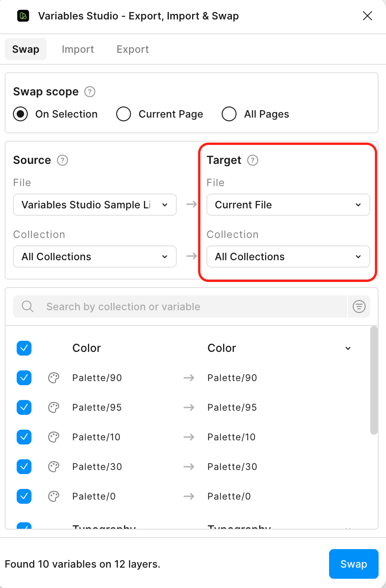The width and height of the screenshot is (386, 588).
Task: Click the arrow between source and target file
Action: [x=192, y=205]
